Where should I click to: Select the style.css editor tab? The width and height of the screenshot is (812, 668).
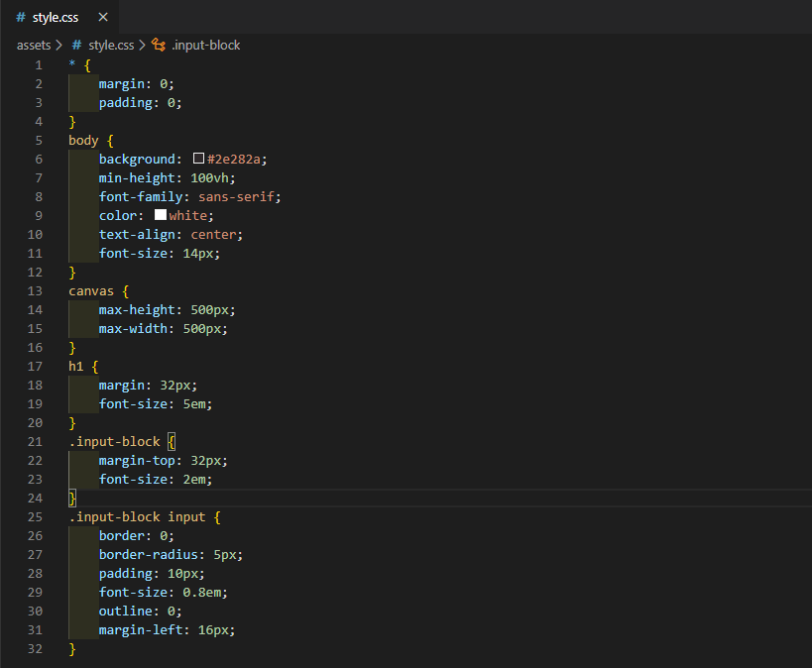coord(55,17)
